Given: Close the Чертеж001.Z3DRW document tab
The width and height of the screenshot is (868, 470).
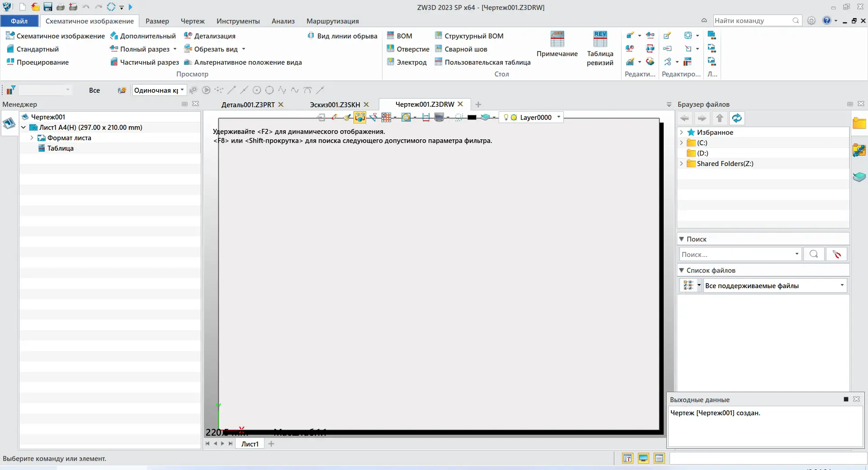Looking at the screenshot, I should pos(460,104).
